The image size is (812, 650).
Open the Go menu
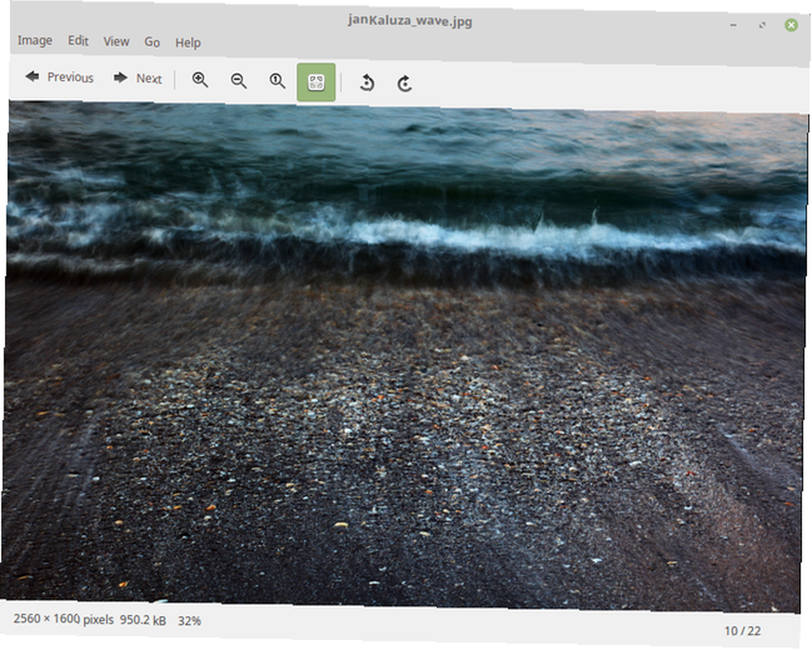(152, 42)
